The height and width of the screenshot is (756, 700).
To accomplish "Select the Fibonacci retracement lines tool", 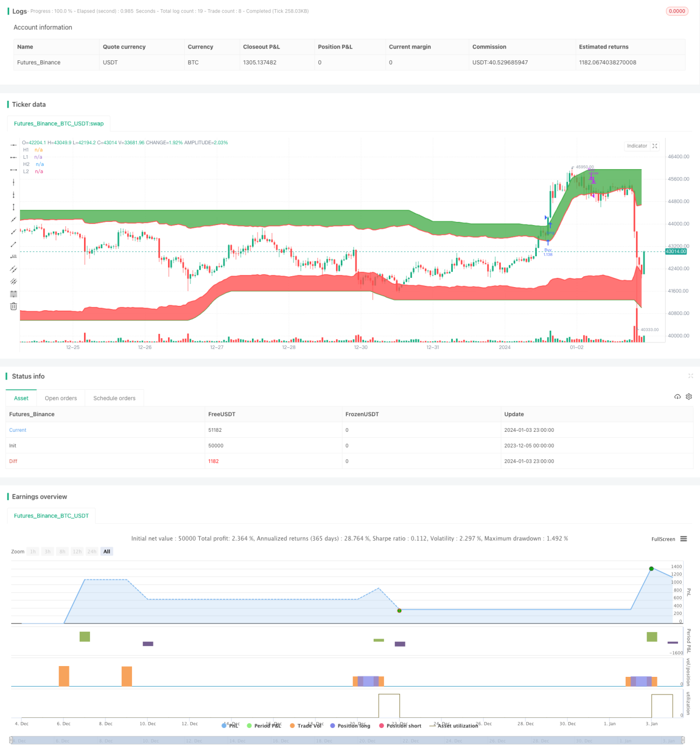I will click(x=13, y=294).
